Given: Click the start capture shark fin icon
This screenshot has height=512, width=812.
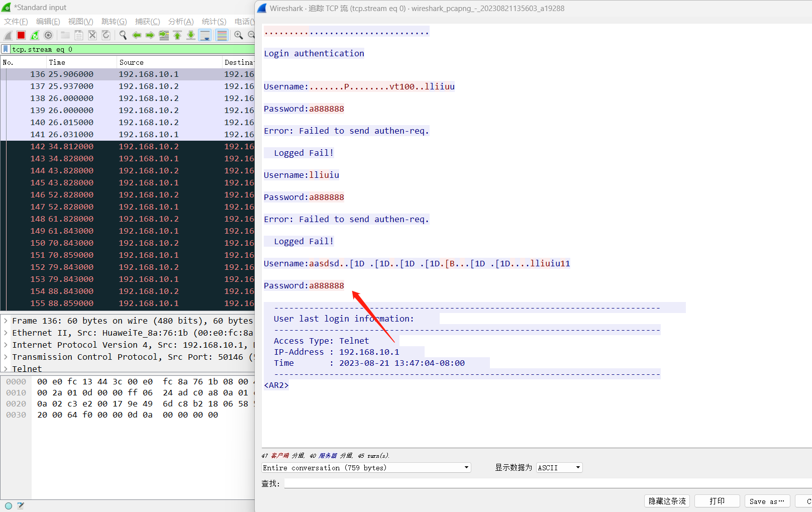Looking at the screenshot, I should coord(8,35).
